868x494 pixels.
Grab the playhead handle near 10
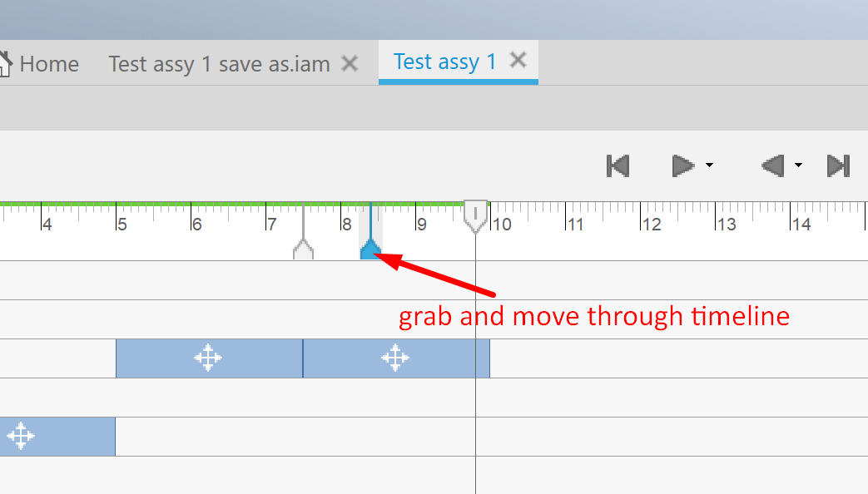click(475, 215)
